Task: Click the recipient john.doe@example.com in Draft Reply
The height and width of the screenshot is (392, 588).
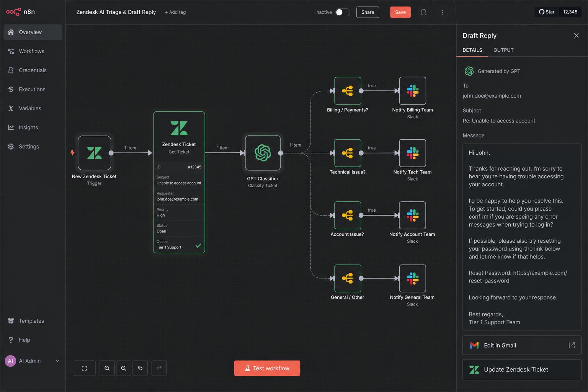Action: (492, 96)
